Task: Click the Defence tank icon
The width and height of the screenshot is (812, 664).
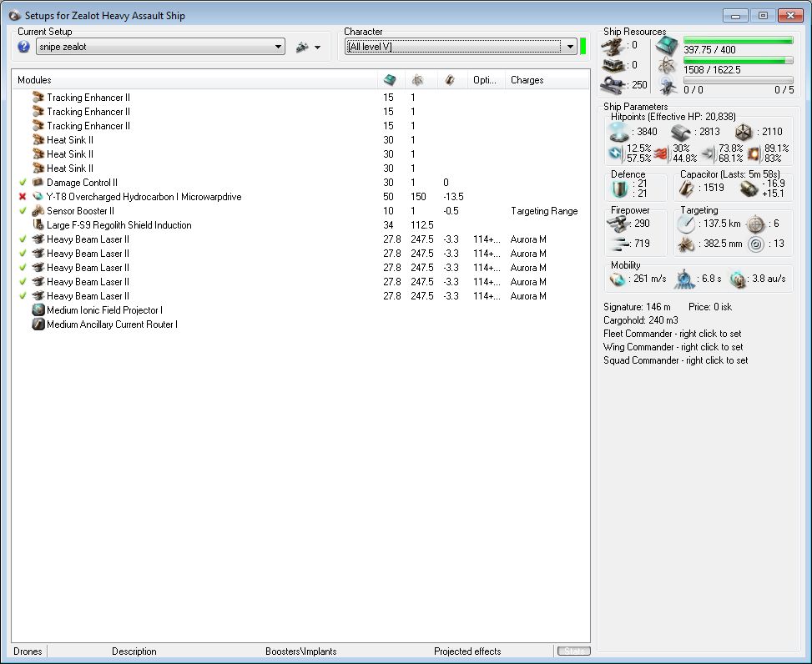Action: (619, 189)
